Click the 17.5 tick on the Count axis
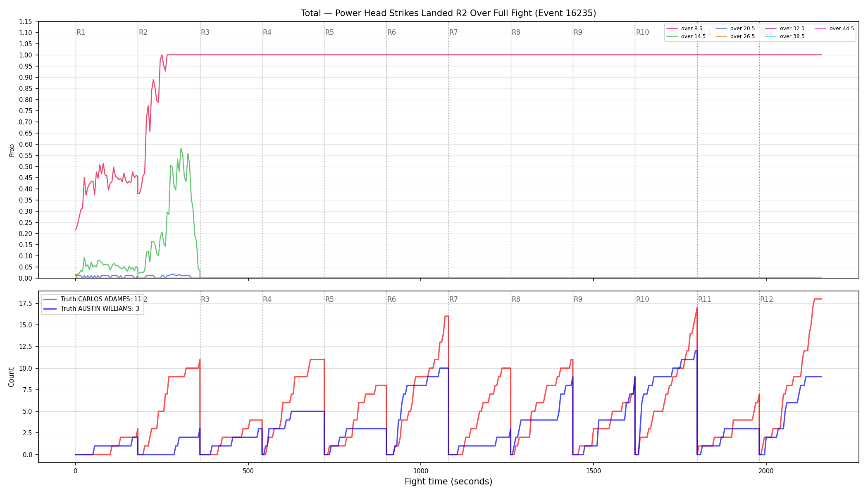Screen dimensions: 868x496 [x=26, y=303]
